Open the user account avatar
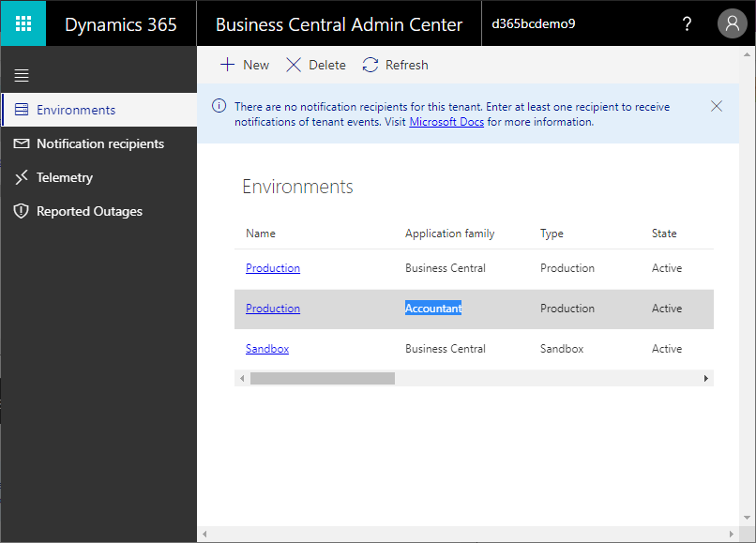 click(x=732, y=24)
